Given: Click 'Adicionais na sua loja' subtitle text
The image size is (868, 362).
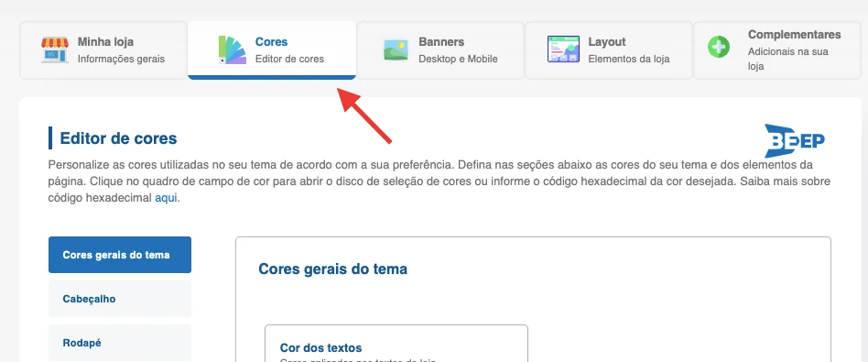Looking at the screenshot, I should point(788,59).
